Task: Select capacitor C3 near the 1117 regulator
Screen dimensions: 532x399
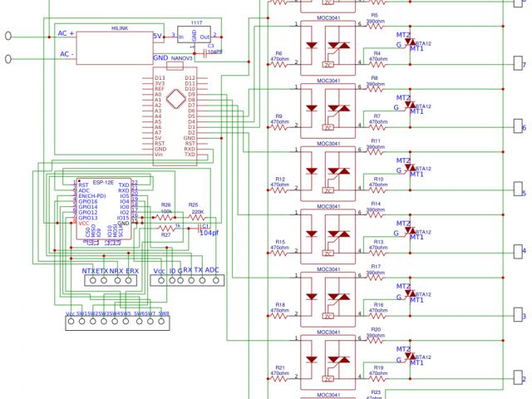Action: [211, 46]
